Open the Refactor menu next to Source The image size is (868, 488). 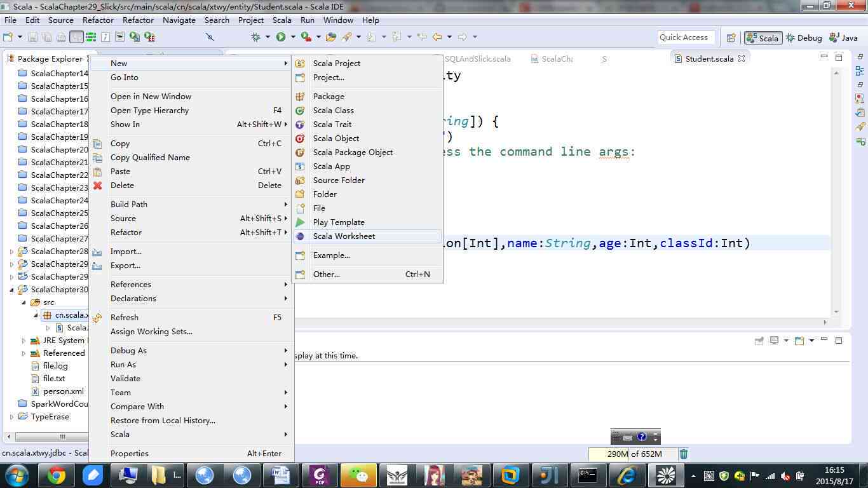[98, 20]
